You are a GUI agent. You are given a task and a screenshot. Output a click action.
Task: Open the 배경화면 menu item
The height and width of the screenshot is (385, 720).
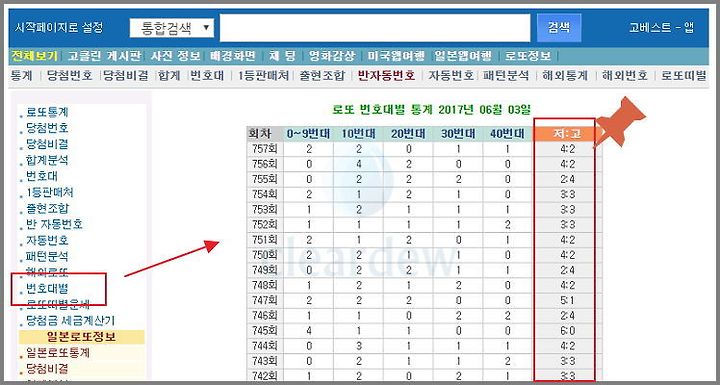[232, 56]
